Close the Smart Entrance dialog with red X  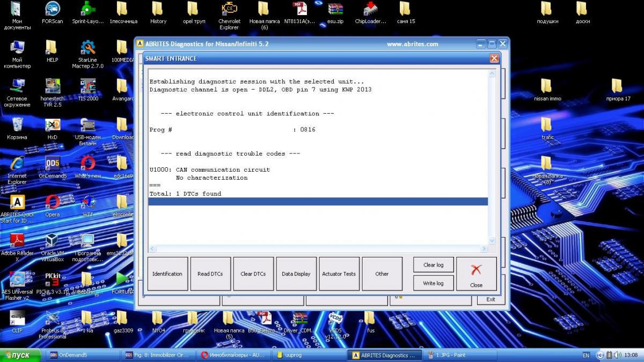[x=477, y=274]
